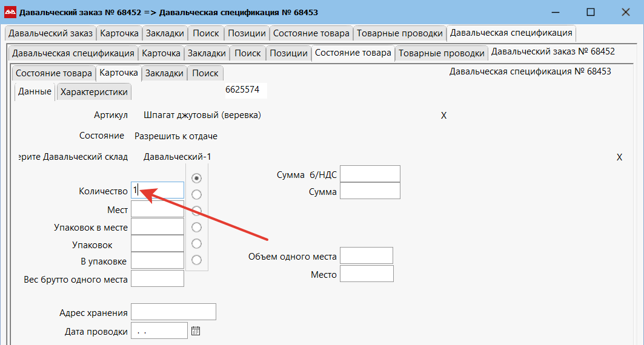
Task: Focus the Вес брутто одного места field
Action: point(157,278)
